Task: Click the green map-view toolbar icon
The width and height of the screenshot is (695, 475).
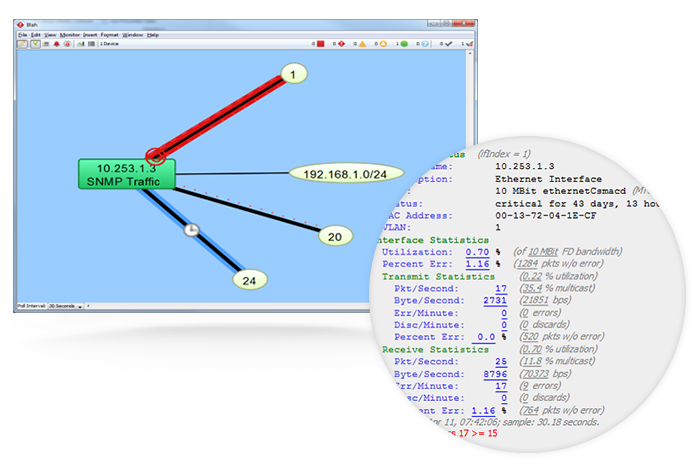Action: pos(35,44)
